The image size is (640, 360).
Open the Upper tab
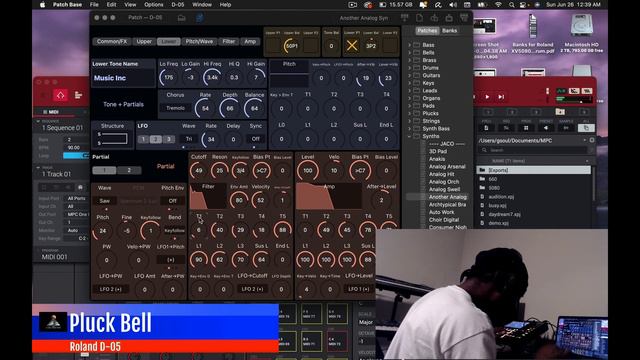[x=144, y=42]
